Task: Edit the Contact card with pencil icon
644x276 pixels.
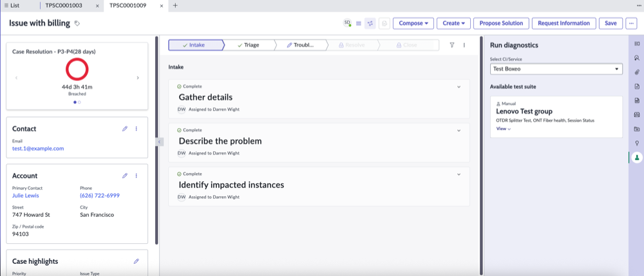Action: click(x=125, y=129)
